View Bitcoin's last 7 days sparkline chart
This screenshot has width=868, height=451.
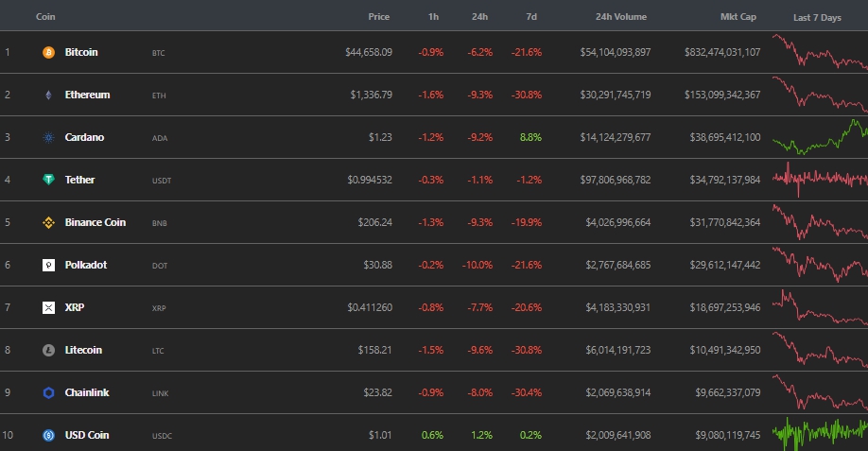coord(819,53)
